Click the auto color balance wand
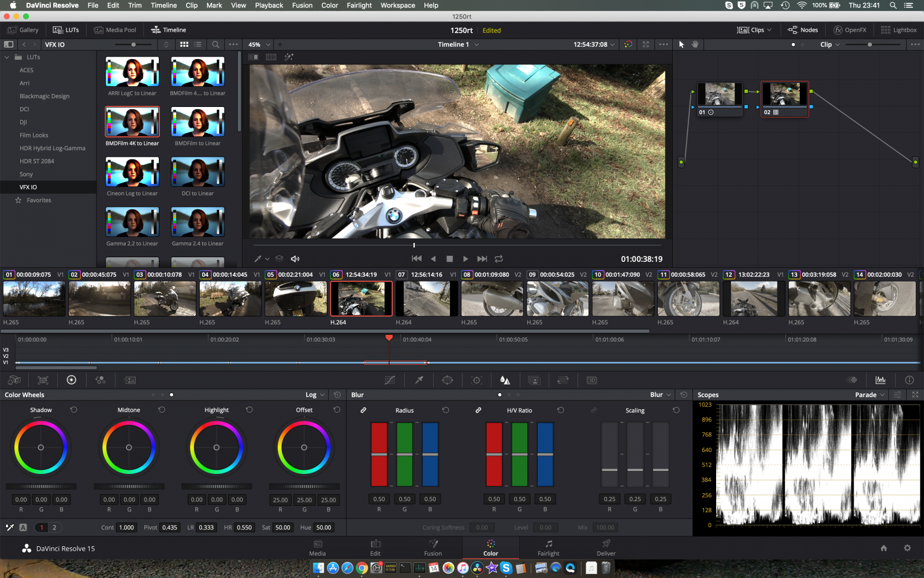This screenshot has width=924, height=578. [10, 527]
